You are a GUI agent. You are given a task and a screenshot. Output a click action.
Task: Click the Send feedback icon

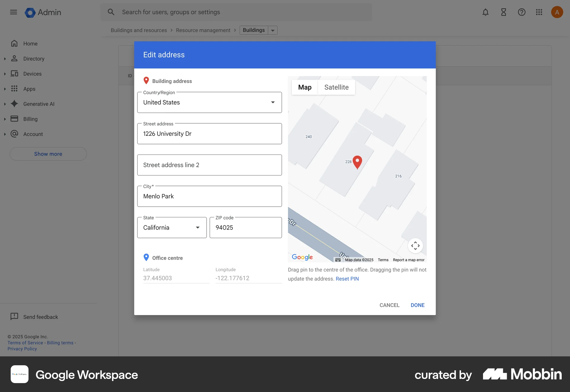(14, 317)
